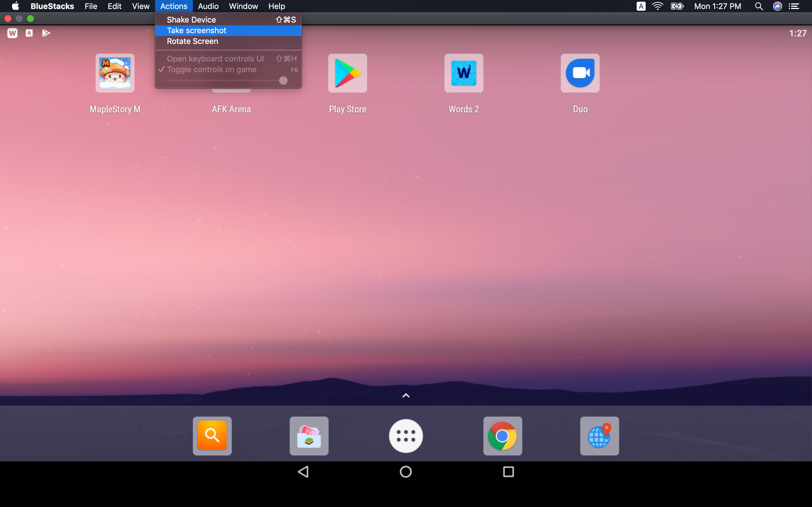
Task: Select Take screenshot option
Action: pyautogui.click(x=196, y=30)
